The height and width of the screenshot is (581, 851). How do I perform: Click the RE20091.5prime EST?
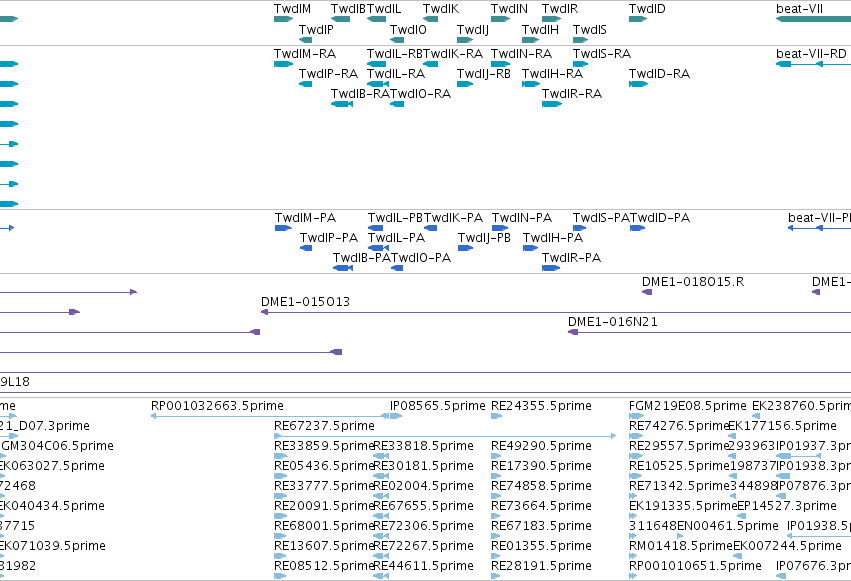click(280, 516)
